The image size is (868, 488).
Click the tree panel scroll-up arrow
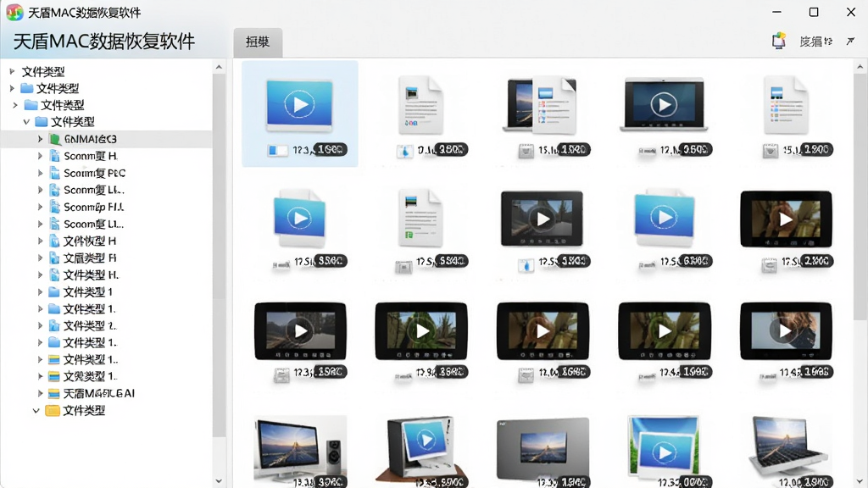click(x=219, y=67)
